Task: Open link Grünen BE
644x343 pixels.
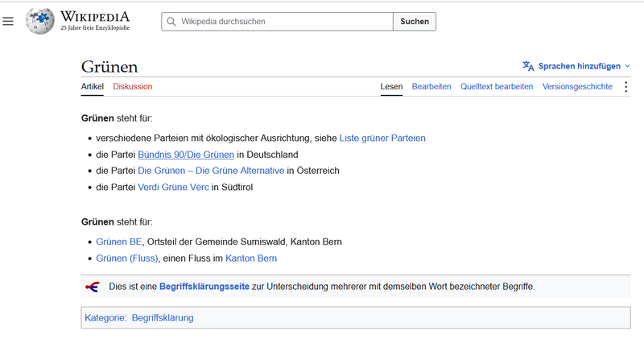Action: 118,242
